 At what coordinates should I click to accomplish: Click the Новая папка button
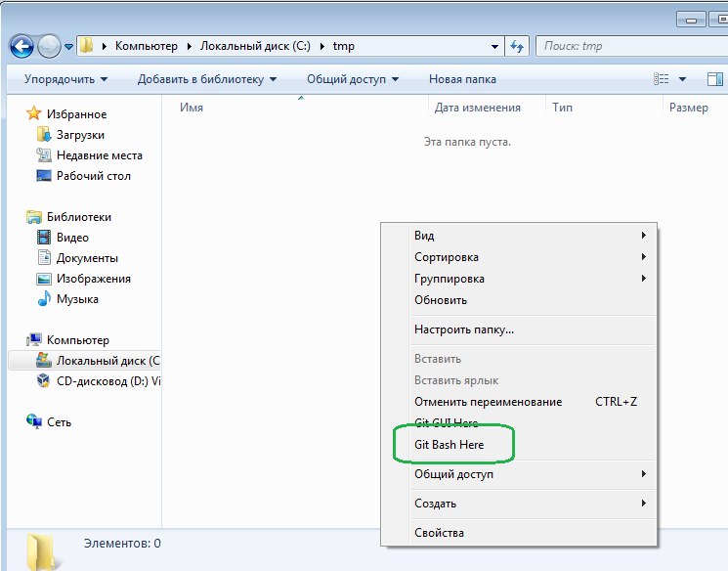[462, 79]
